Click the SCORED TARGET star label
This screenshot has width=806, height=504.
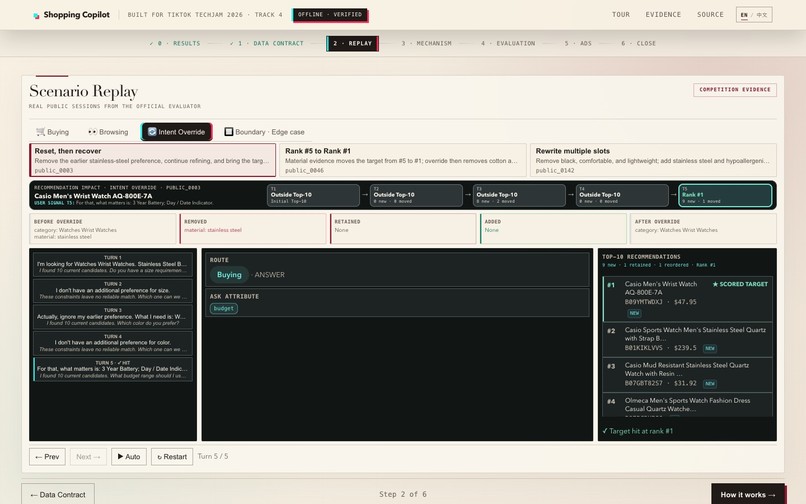pos(740,284)
